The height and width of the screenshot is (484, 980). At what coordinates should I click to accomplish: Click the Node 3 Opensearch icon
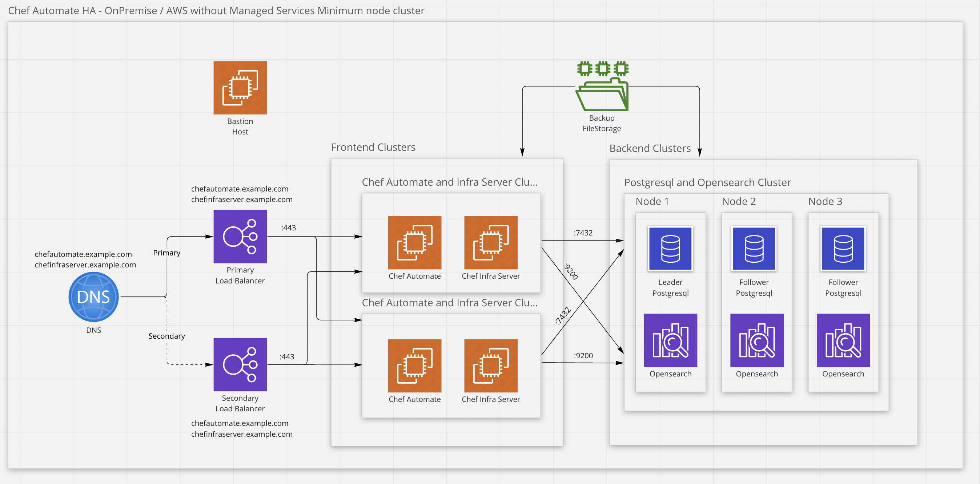click(843, 340)
